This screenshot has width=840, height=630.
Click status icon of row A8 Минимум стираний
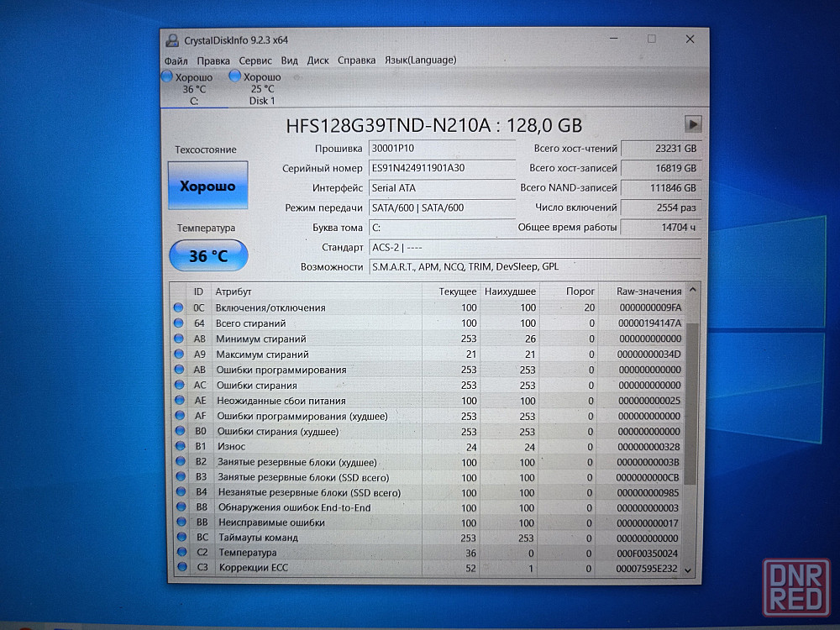(179, 339)
